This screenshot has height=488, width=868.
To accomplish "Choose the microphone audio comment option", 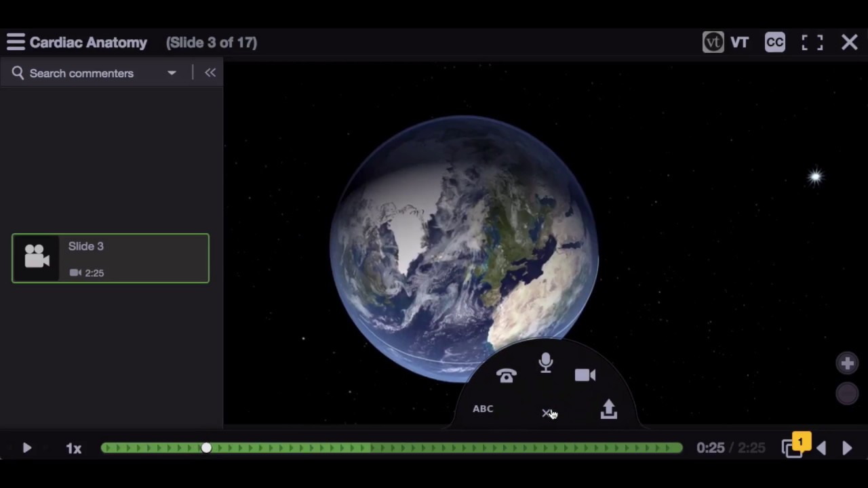I will pyautogui.click(x=546, y=363).
